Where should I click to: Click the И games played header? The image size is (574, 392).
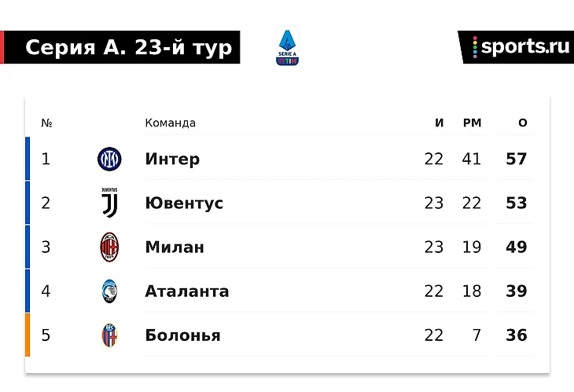440,123
